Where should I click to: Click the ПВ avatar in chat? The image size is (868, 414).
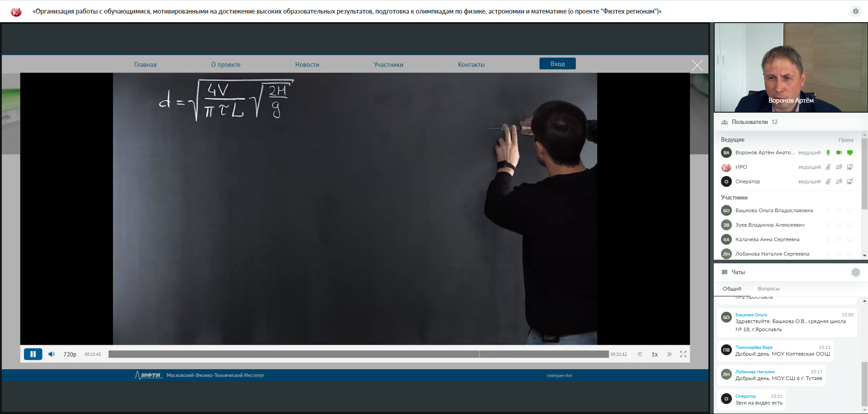coord(726,350)
